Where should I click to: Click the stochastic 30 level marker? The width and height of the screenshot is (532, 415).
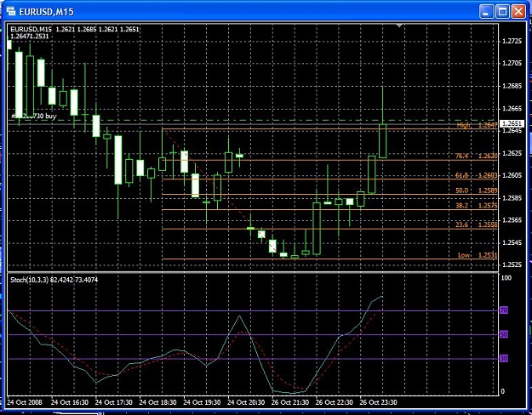(504, 358)
